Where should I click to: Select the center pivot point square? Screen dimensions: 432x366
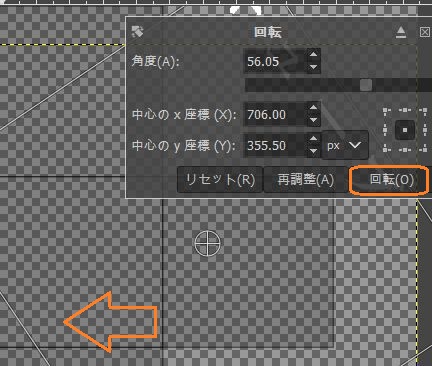(x=405, y=130)
